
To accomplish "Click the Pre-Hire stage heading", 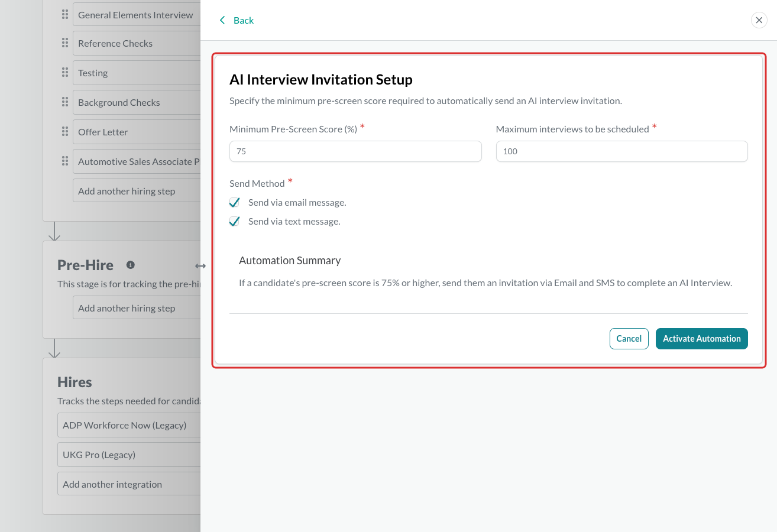I will click(x=85, y=265).
